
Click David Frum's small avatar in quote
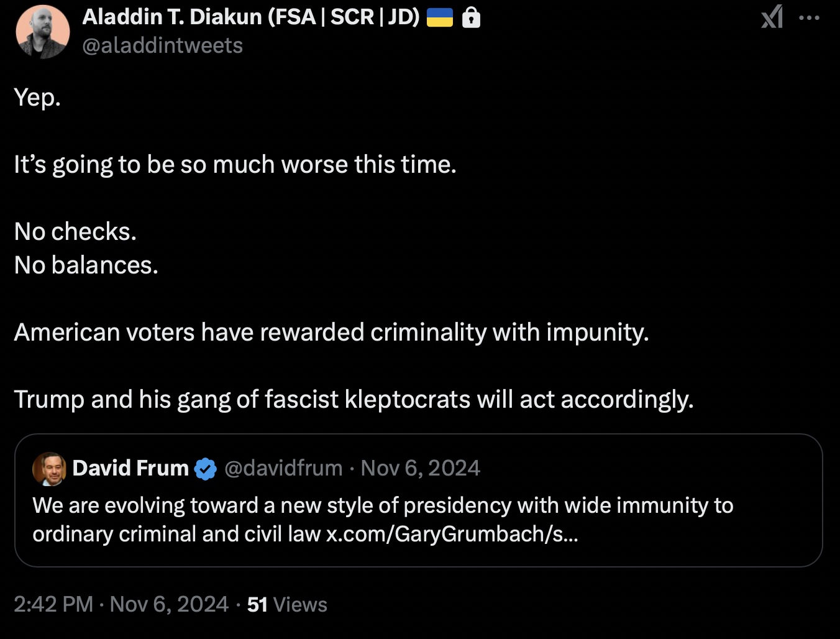(x=49, y=469)
